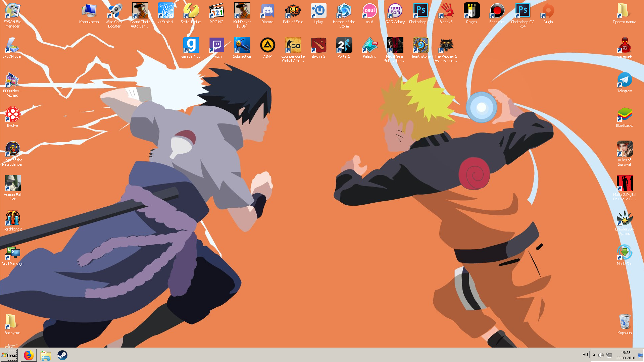Open Twitch desktop shortcut
Screen dimensions: 644x362
[x=216, y=48]
